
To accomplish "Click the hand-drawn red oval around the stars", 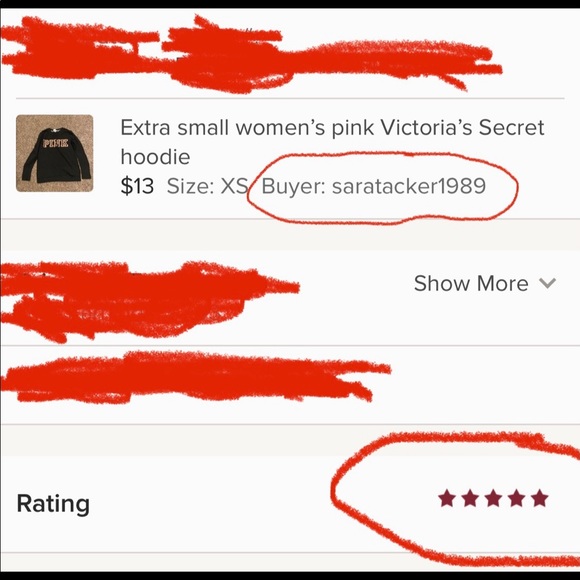I will 455,498.
